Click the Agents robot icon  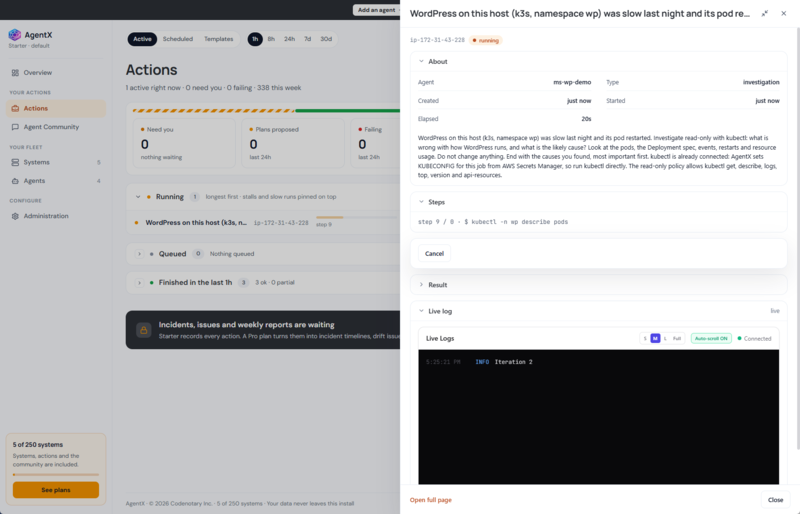(15, 181)
